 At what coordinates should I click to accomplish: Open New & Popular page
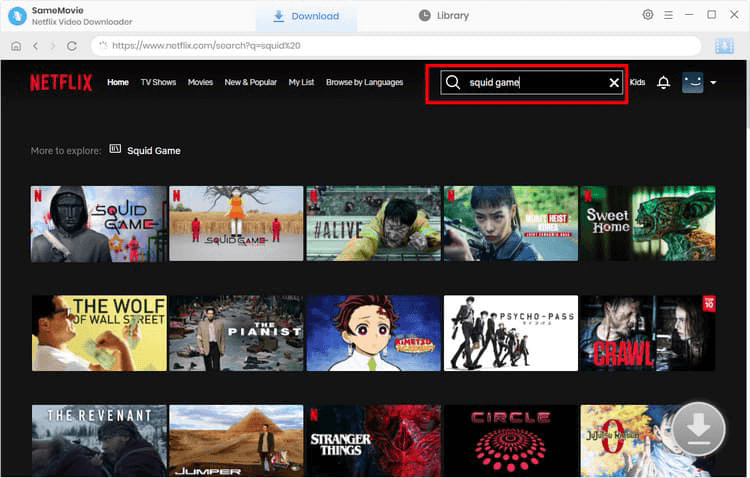pos(250,82)
